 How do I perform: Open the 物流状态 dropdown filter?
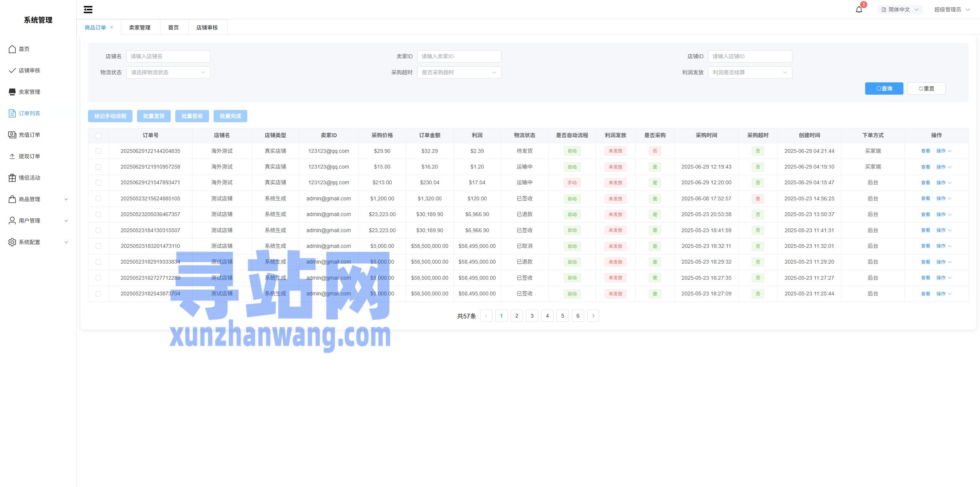168,72
